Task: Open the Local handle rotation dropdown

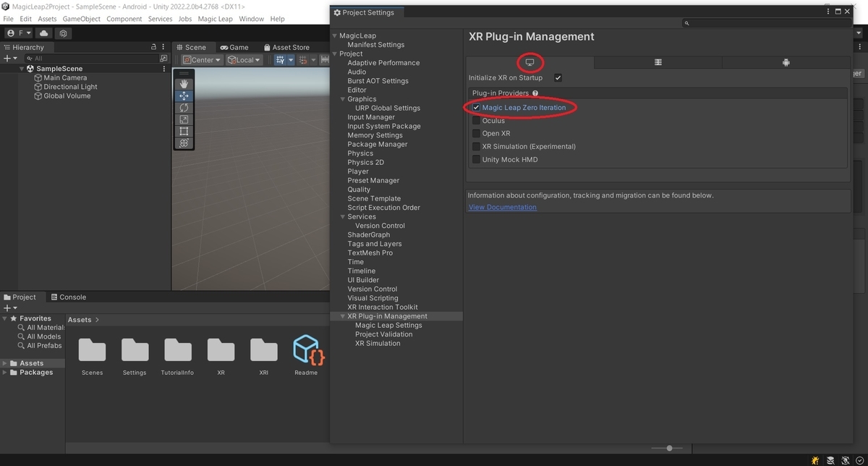Action: (x=244, y=60)
